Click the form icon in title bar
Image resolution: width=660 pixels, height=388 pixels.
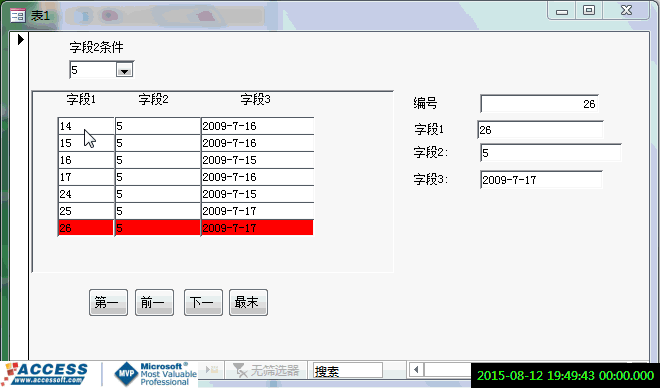[18, 16]
